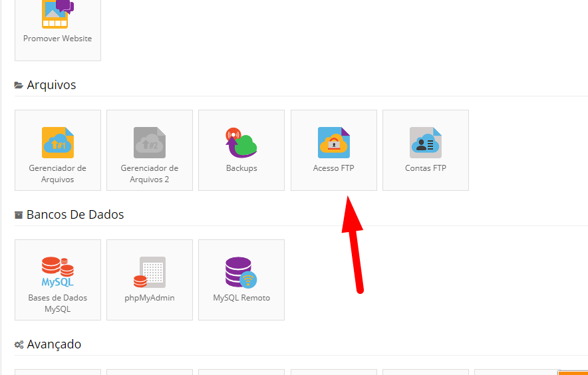The height and width of the screenshot is (375, 588).
Task: Click the "Promover Website" label
Action: point(58,39)
